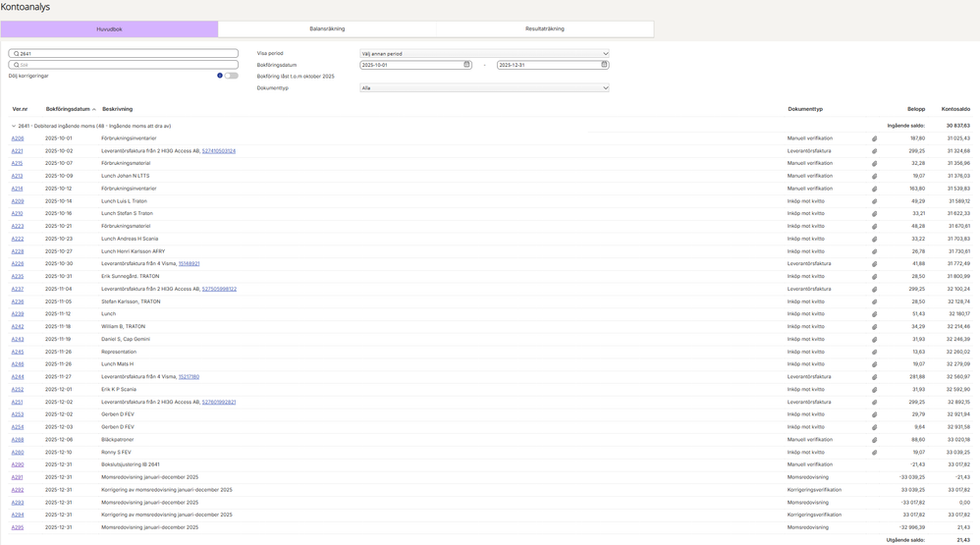
Task: Open attachment paperclip for Bläckpatroner row A288
Action: (874, 440)
